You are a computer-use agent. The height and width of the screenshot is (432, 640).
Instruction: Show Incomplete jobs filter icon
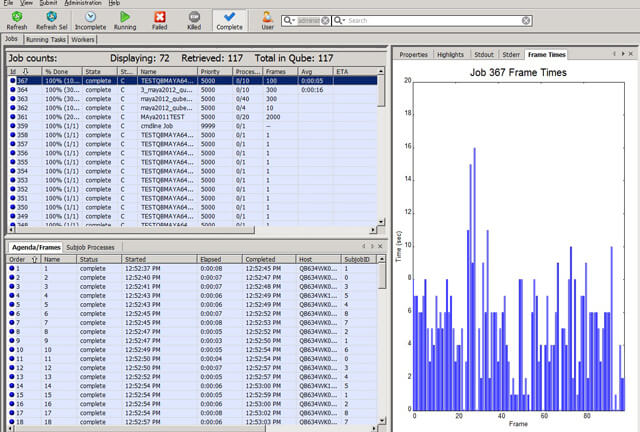pyautogui.click(x=90, y=20)
